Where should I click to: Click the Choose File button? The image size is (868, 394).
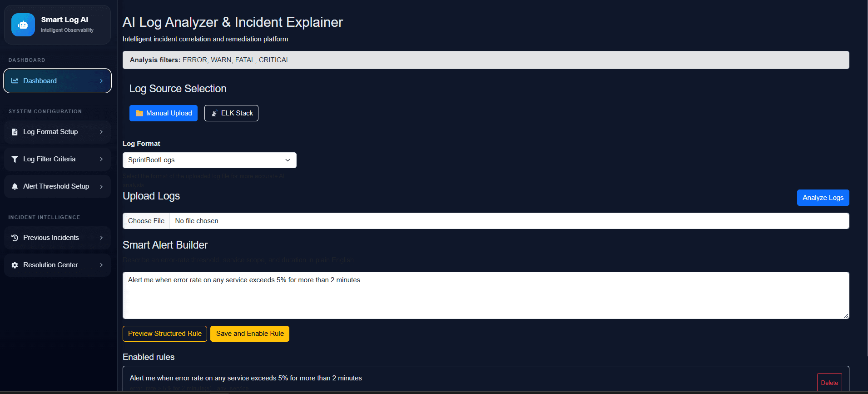coord(146,221)
